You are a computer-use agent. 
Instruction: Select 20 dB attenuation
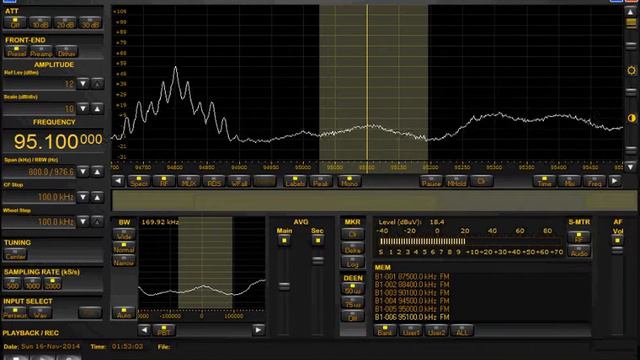(x=65, y=22)
